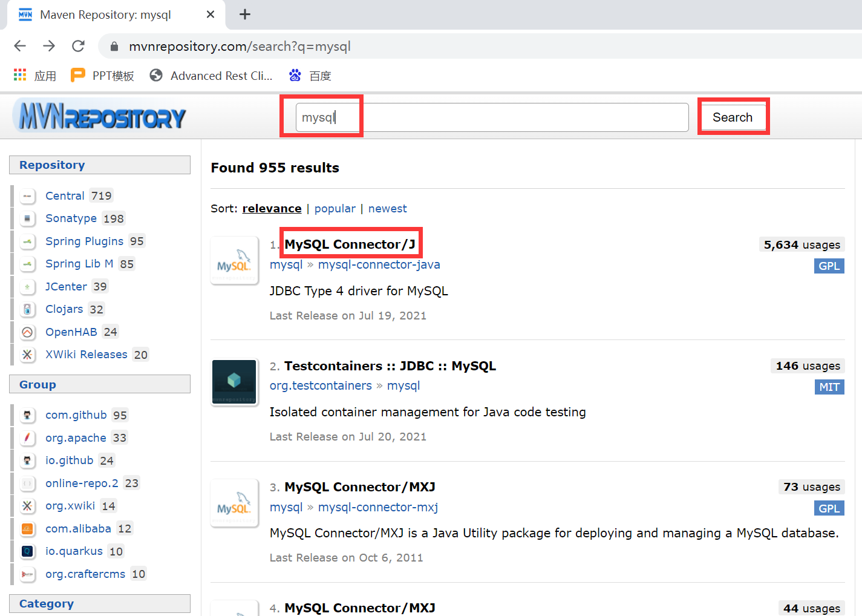
Task: Click the Clojars repository icon
Action: click(27, 309)
